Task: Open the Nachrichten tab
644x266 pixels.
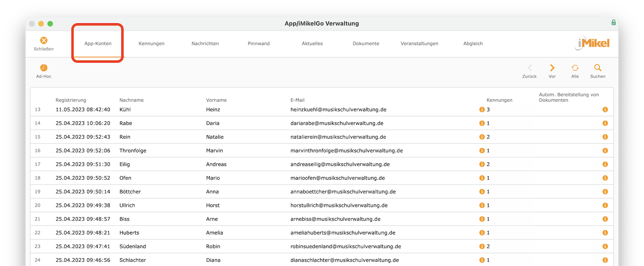Action: 205,44
